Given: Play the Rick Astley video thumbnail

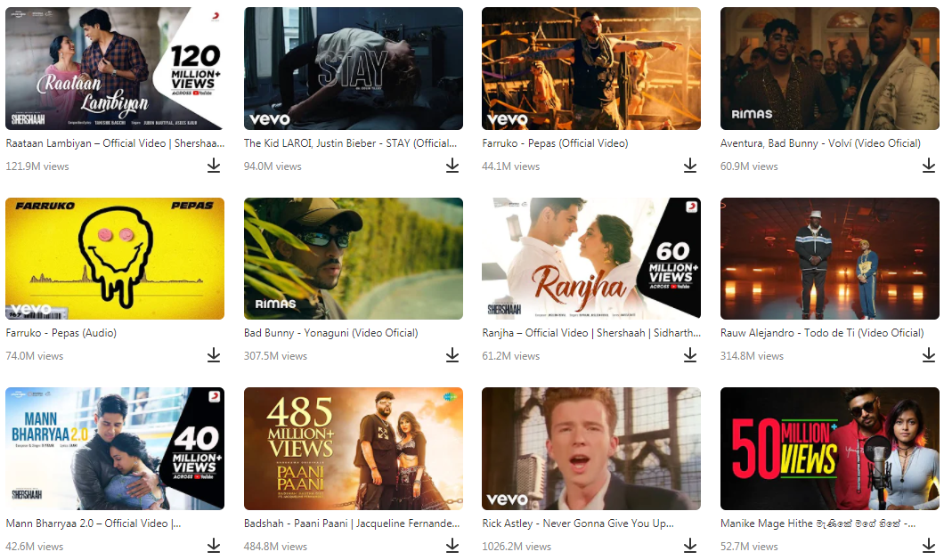Looking at the screenshot, I should (x=591, y=448).
